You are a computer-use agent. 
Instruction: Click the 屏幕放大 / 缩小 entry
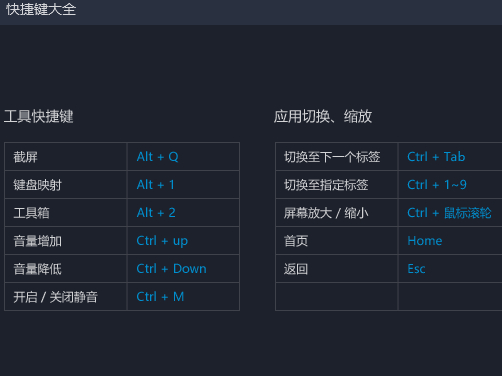(x=326, y=213)
